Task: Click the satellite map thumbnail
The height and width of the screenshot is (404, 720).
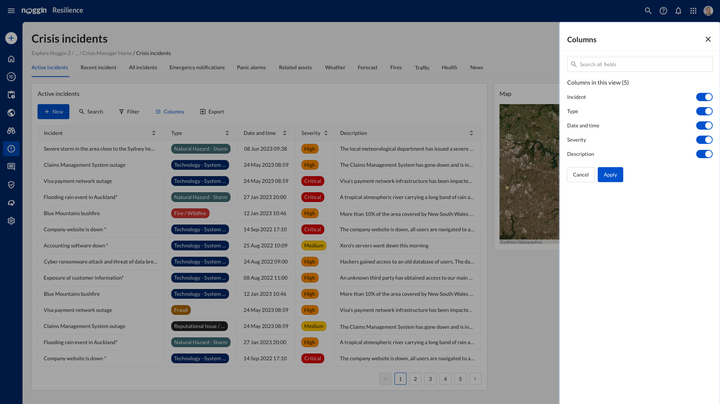Action: (x=529, y=172)
